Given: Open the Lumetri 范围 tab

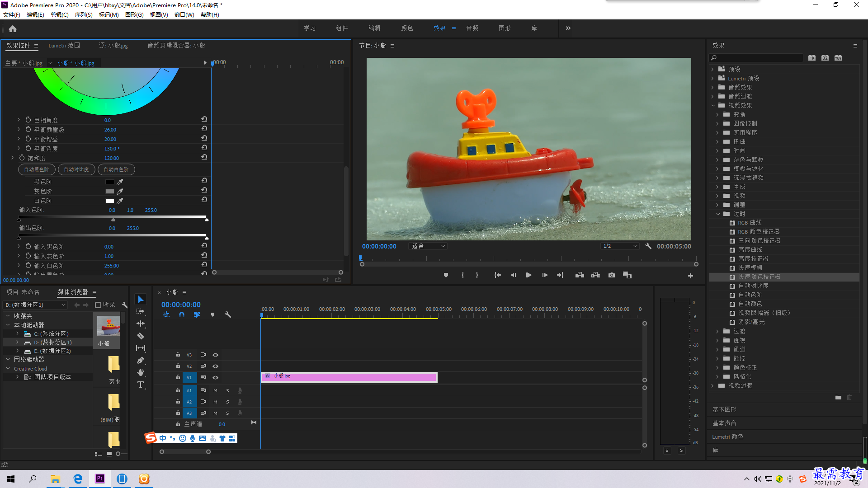Looking at the screenshot, I should pos(64,45).
